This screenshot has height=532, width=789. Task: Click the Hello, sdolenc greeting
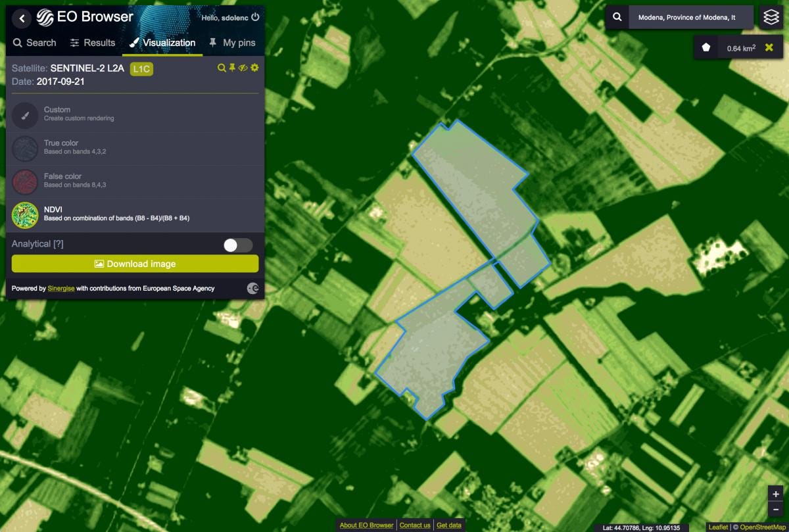(x=225, y=18)
